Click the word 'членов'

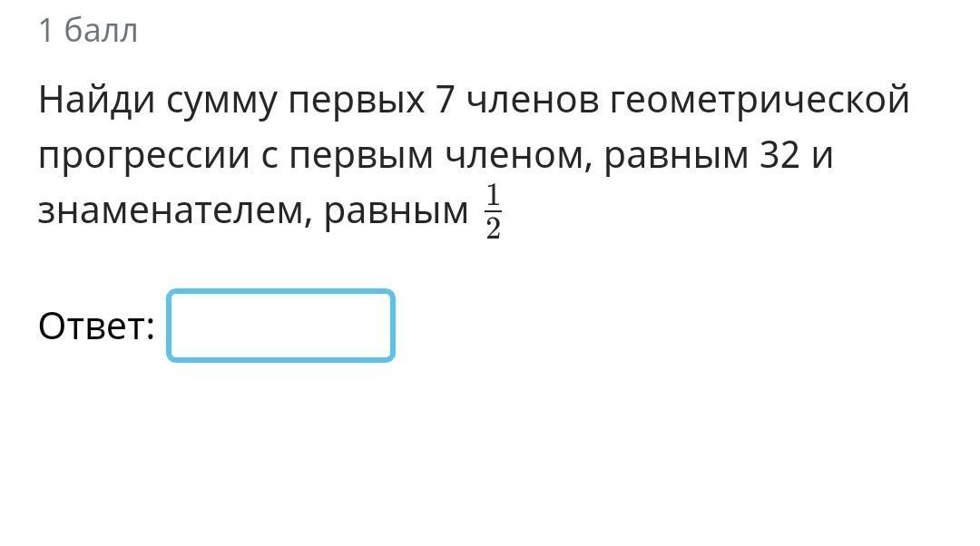pos(533,100)
